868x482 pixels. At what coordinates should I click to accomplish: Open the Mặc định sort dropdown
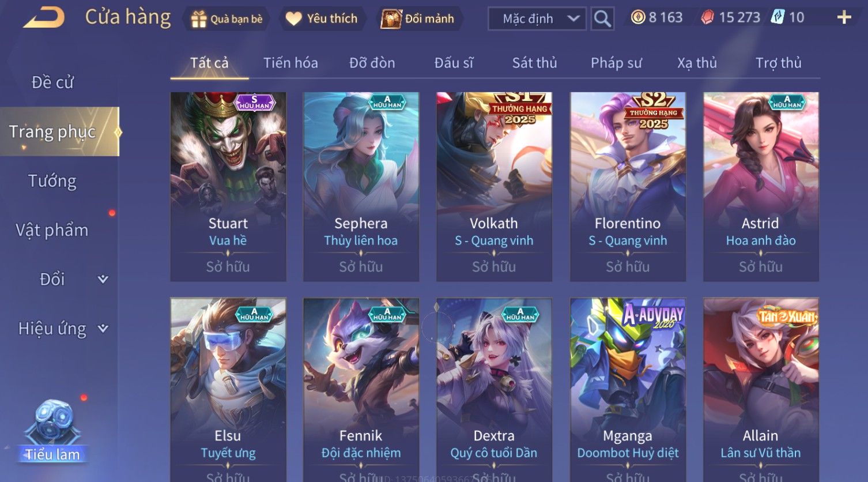click(x=537, y=18)
